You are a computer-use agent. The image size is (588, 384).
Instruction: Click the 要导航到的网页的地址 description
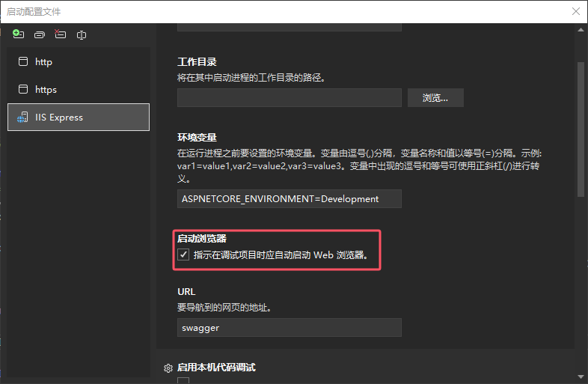pos(224,308)
